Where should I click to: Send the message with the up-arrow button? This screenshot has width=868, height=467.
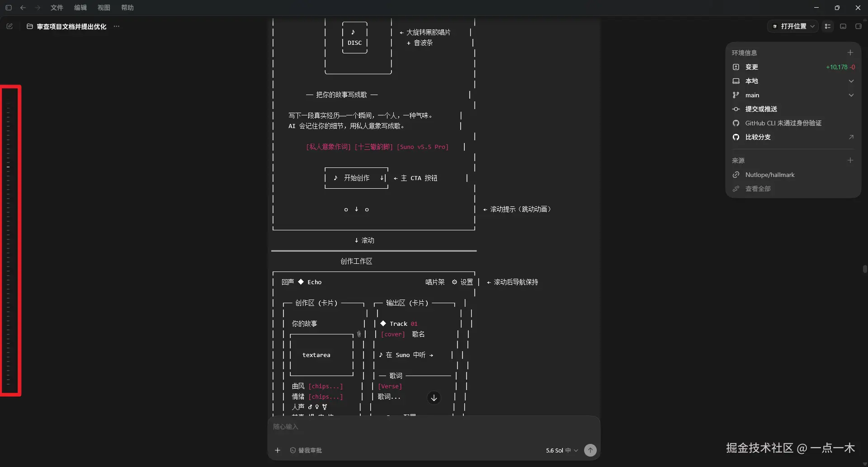[590, 450]
